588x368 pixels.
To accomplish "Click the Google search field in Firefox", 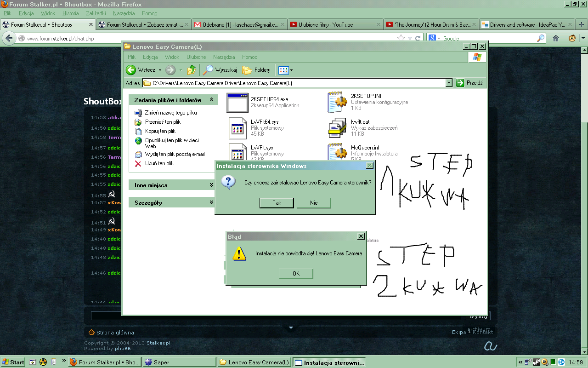I will click(488, 38).
